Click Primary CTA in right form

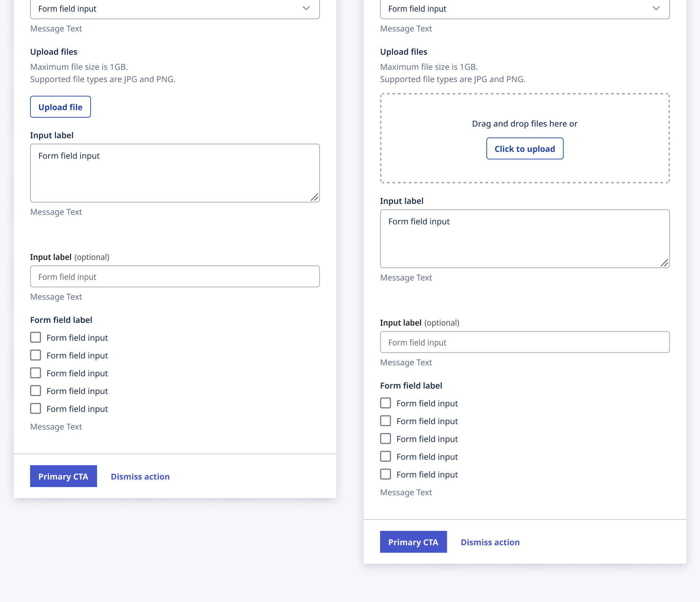pos(414,542)
